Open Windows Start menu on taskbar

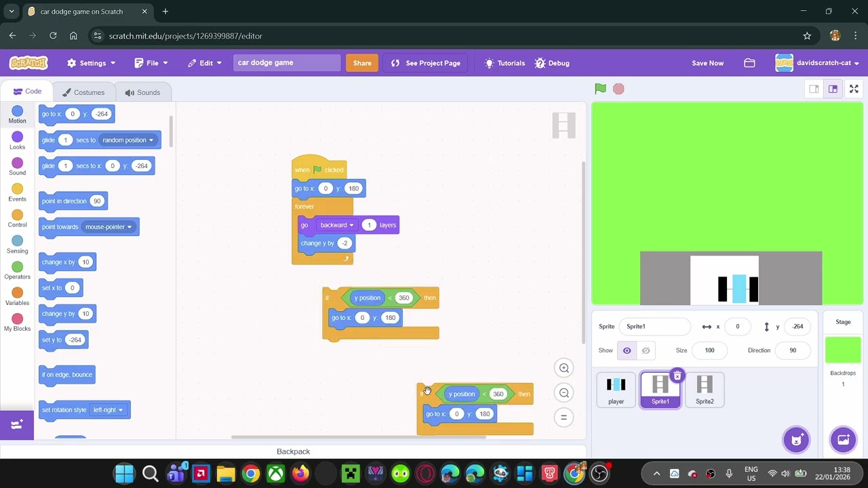pyautogui.click(x=125, y=473)
